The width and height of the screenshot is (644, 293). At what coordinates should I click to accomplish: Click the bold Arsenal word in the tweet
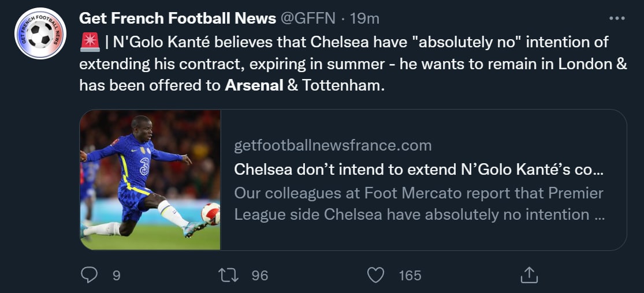point(254,85)
